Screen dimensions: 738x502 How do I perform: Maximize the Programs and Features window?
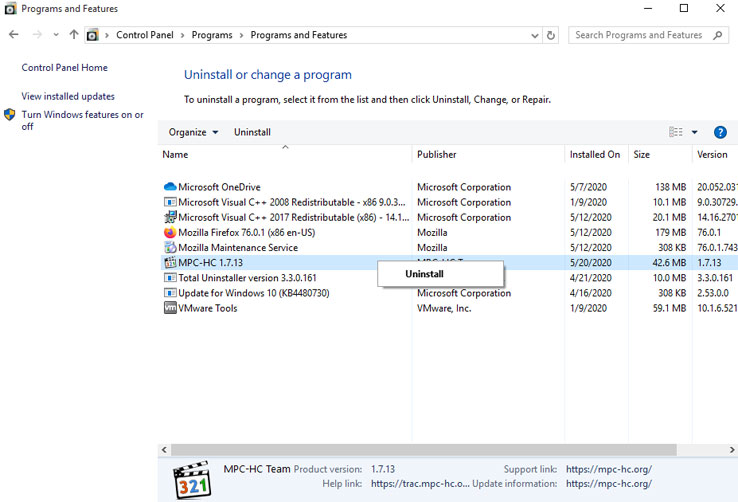tap(684, 8)
